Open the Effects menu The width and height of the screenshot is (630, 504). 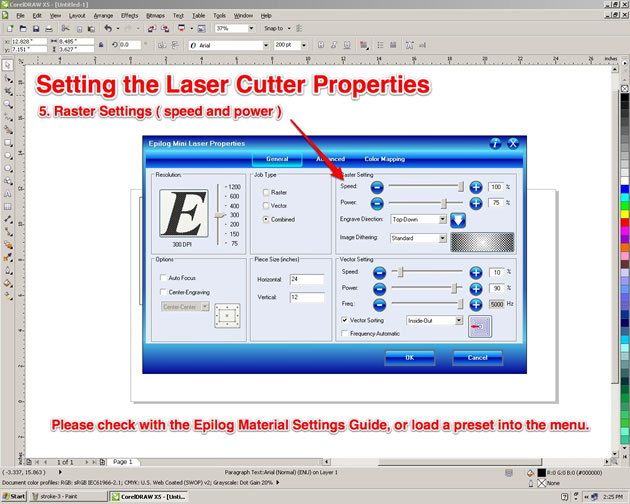pos(129,16)
